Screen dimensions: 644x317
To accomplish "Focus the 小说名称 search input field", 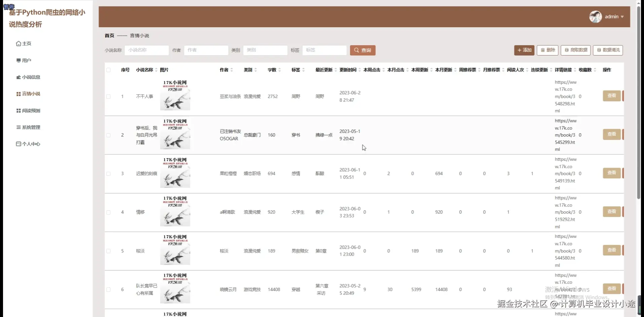I will 147,50.
